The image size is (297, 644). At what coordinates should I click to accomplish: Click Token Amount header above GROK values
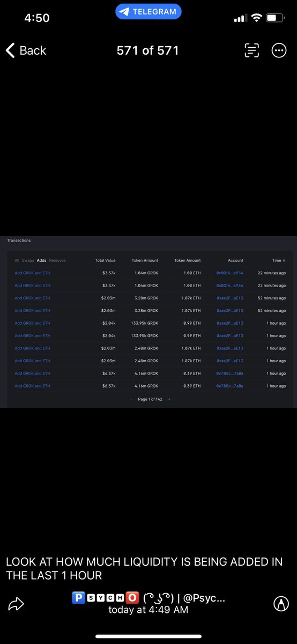pyautogui.click(x=145, y=260)
